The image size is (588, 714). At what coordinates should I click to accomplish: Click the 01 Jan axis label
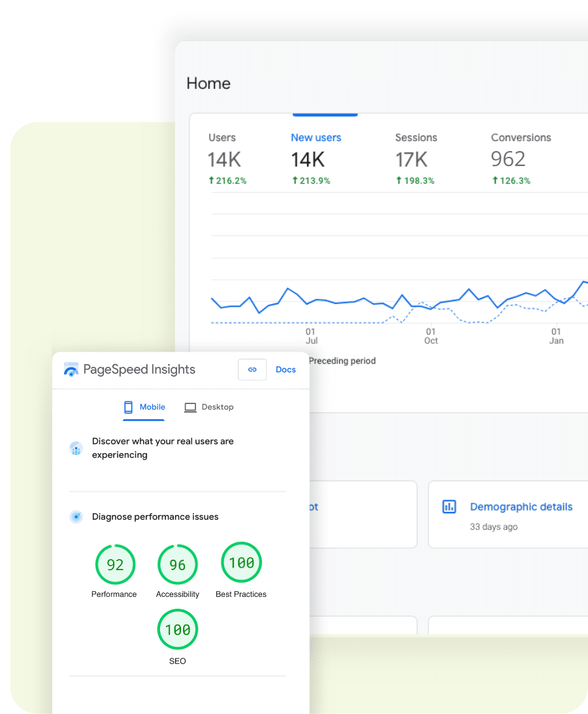[556, 336]
